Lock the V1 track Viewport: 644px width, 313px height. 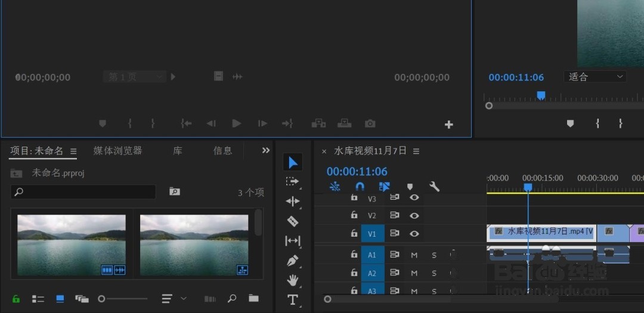pos(354,233)
